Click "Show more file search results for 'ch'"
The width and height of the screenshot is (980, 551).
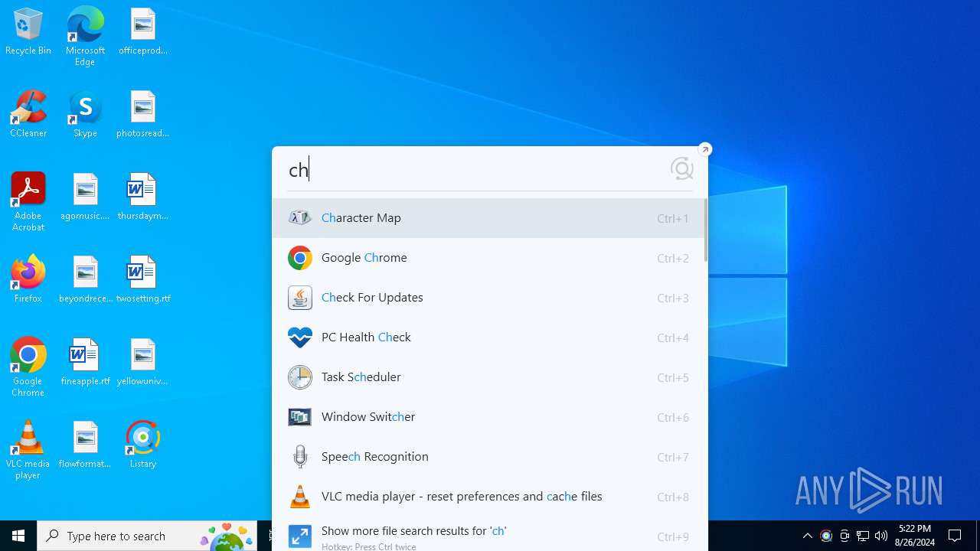tap(414, 531)
